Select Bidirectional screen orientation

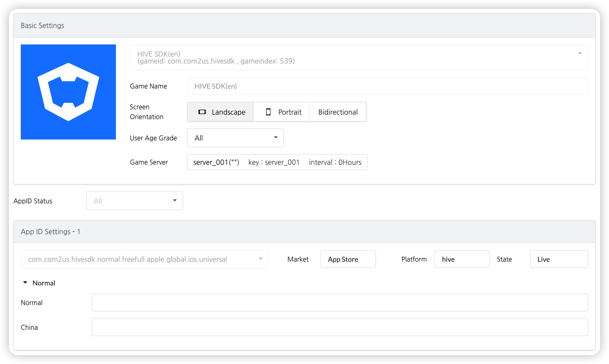tap(338, 112)
